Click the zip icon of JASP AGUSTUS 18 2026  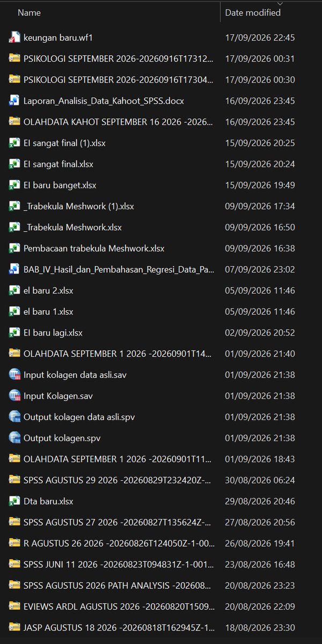point(14,627)
